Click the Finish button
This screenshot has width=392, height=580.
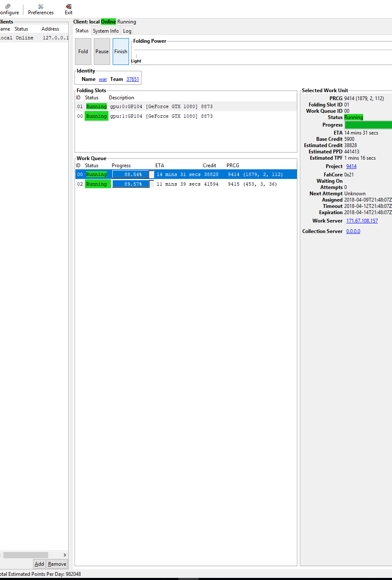coord(121,52)
